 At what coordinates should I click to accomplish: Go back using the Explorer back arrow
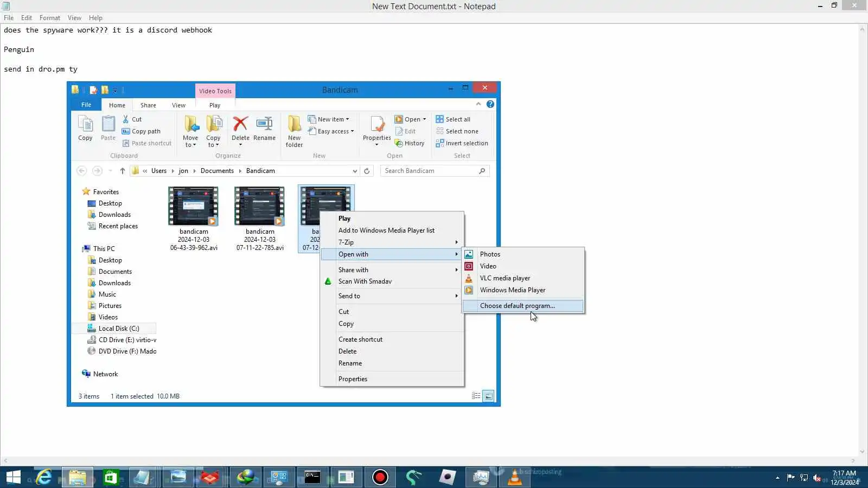pos(82,171)
